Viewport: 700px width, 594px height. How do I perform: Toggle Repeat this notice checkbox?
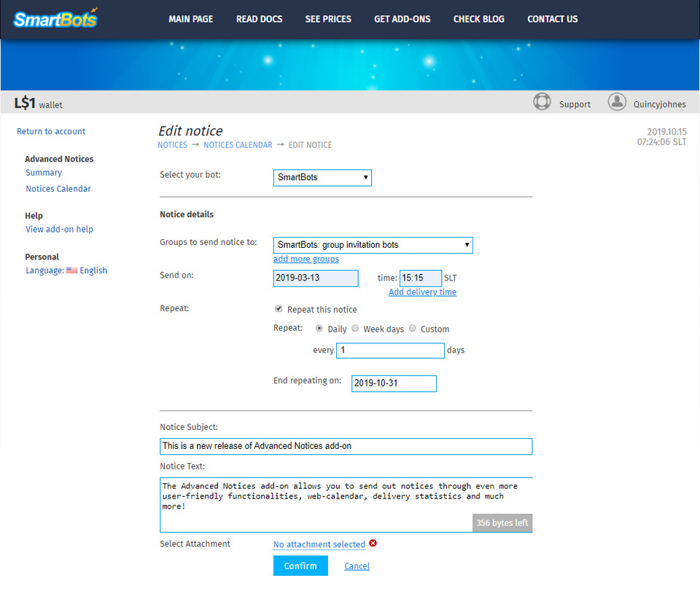point(279,309)
